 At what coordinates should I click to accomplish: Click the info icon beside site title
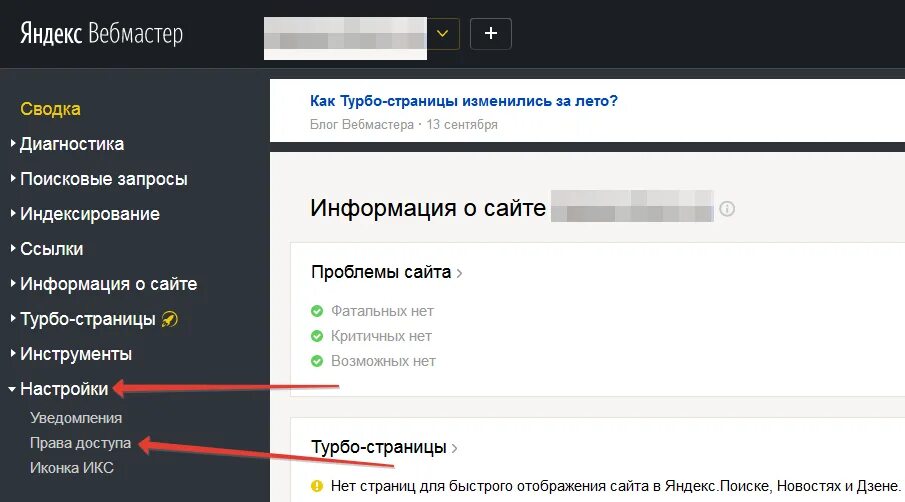(x=727, y=208)
